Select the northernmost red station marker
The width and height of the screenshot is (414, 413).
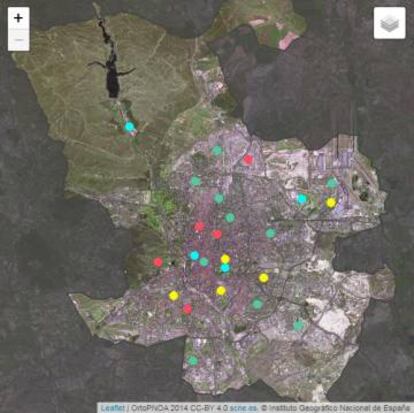(248, 159)
